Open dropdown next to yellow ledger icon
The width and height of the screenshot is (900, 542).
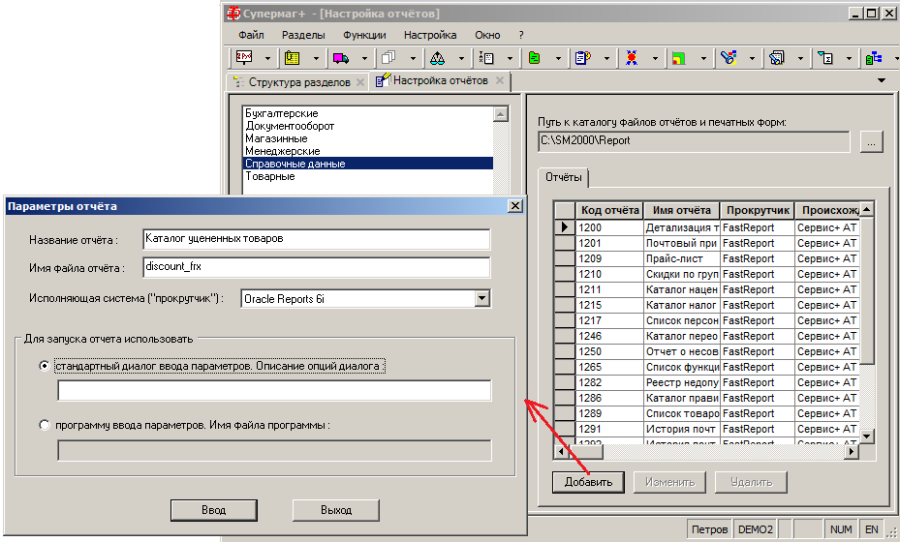tap(316, 58)
